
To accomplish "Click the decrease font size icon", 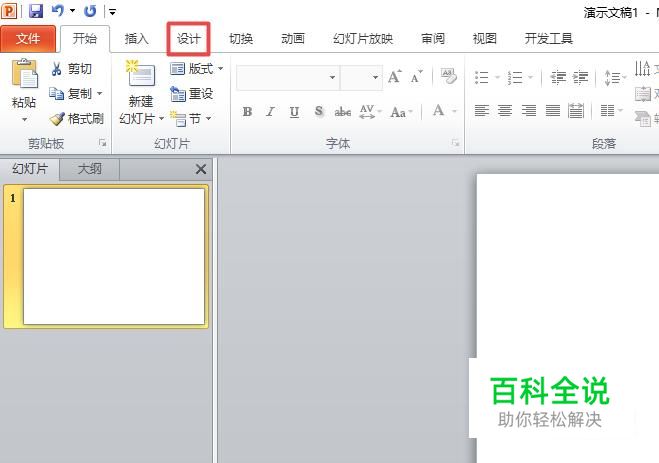I will [x=416, y=77].
